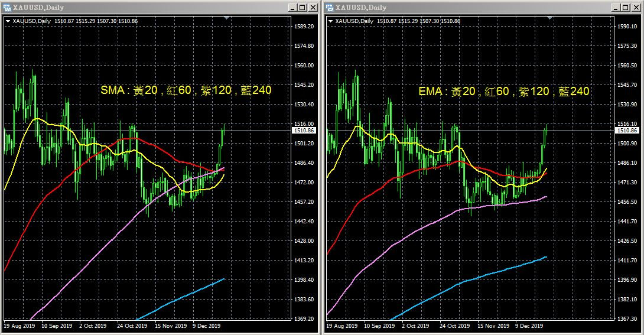This screenshot has height=335, width=644.
Task: Minimize the left XAUUSD chart window
Action: (x=292, y=8)
